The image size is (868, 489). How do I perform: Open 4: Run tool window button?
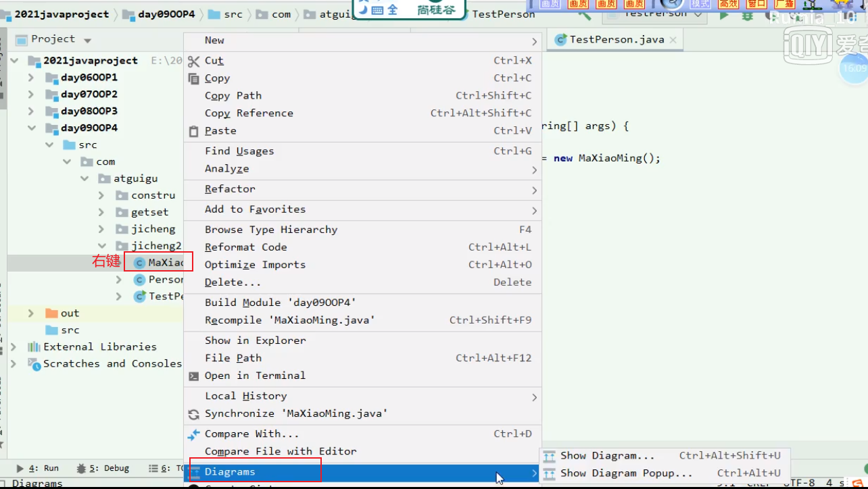[x=38, y=468]
